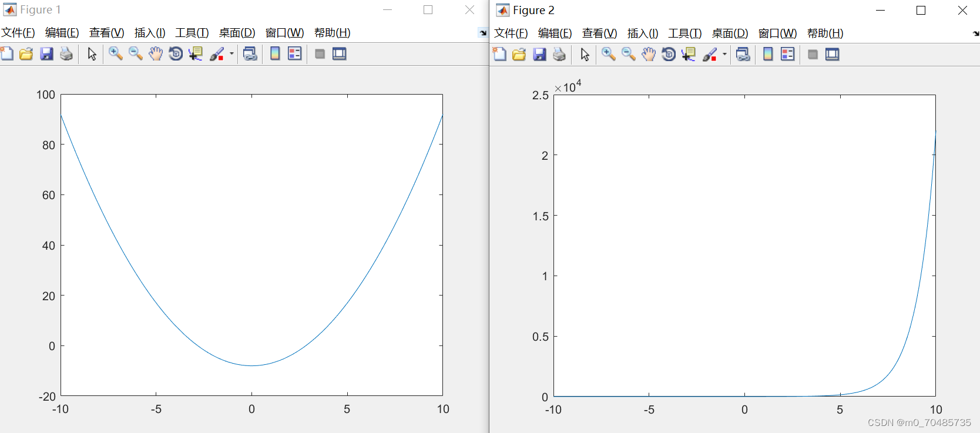Select Rotate 3D tool in Figure 1
The height and width of the screenshot is (433, 980).
pos(175,54)
